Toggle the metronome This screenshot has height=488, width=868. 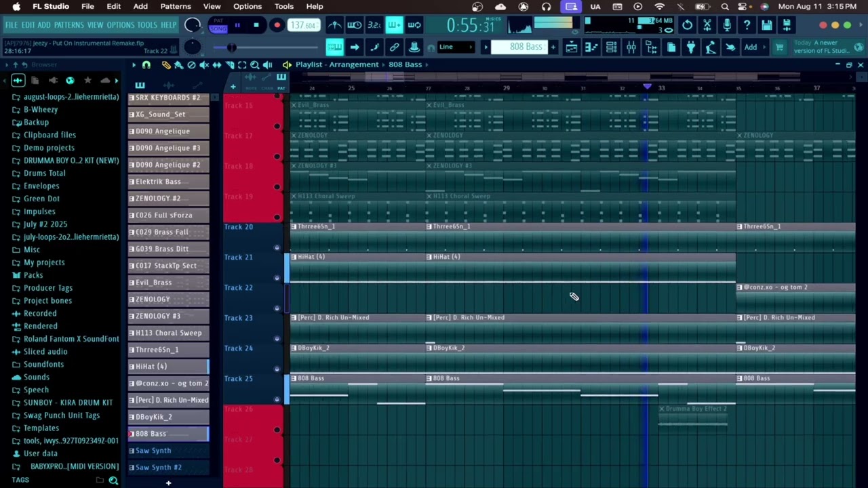(335, 25)
